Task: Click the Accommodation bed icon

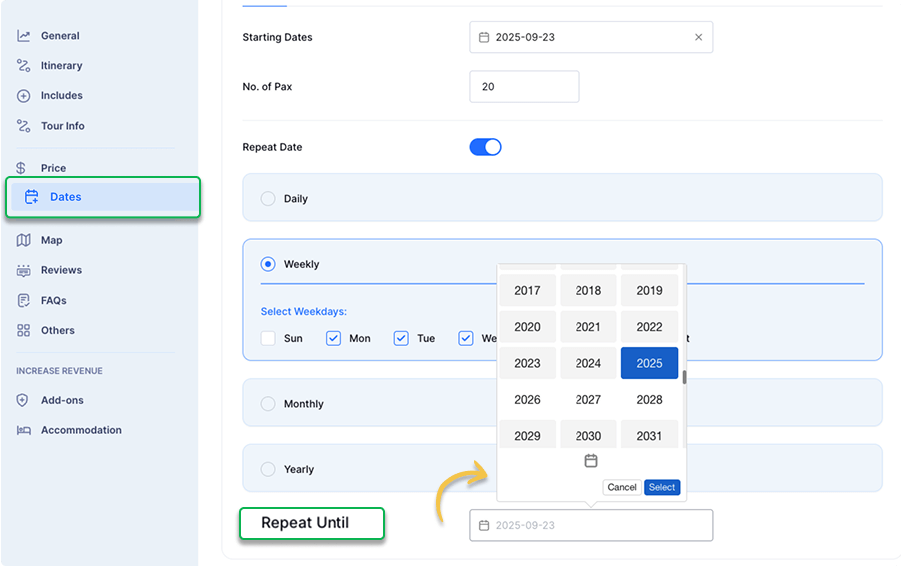Action: 24,430
